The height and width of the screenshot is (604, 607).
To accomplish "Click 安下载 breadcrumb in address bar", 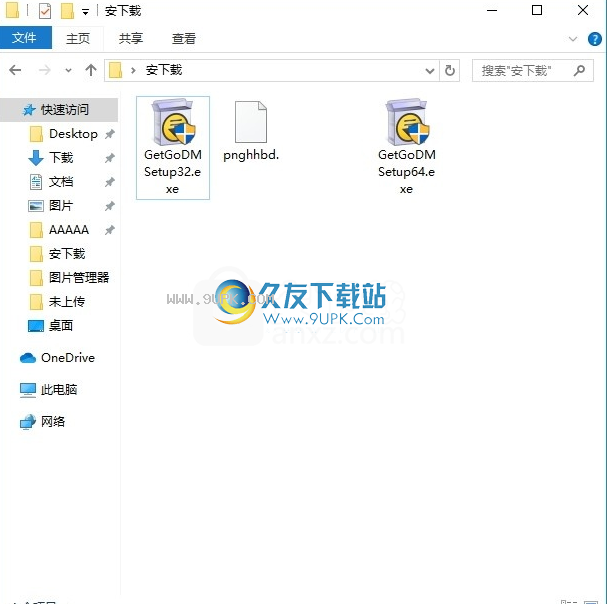I will coord(164,70).
